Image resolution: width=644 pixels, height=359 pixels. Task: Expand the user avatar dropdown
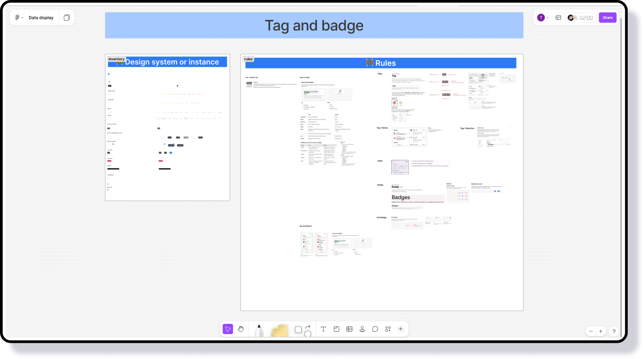tap(542, 18)
